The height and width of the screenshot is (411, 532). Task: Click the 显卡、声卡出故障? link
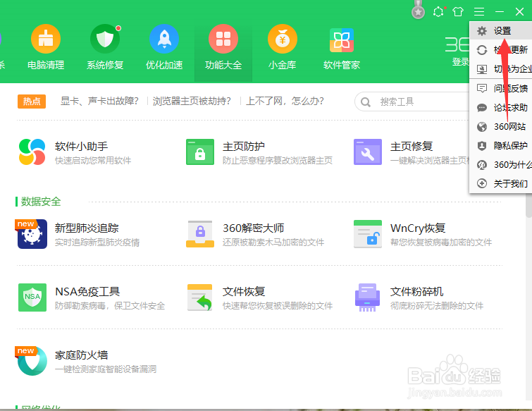(x=99, y=101)
